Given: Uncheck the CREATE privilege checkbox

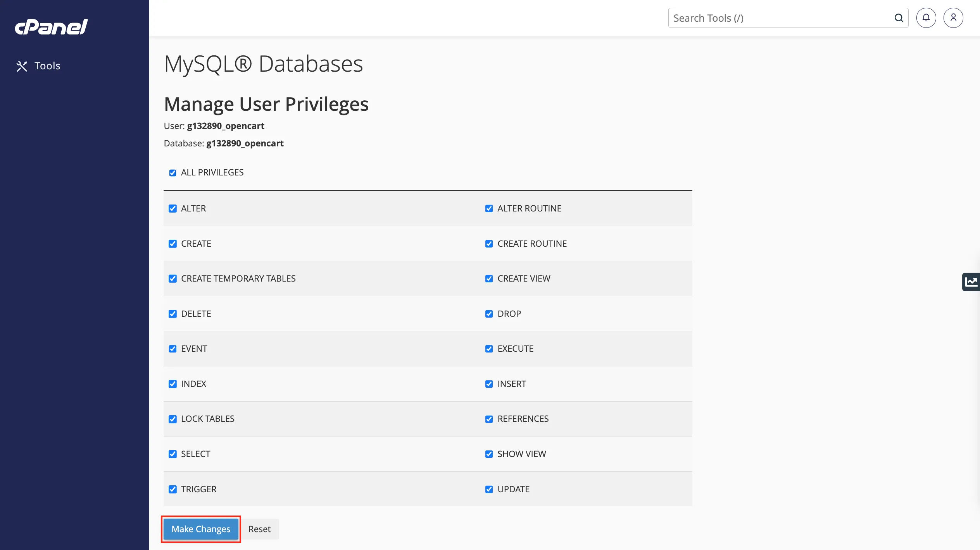Looking at the screenshot, I should [x=173, y=244].
